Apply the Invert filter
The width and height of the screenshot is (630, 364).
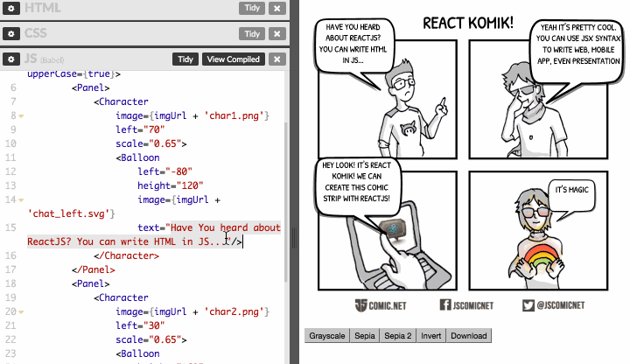point(431,335)
